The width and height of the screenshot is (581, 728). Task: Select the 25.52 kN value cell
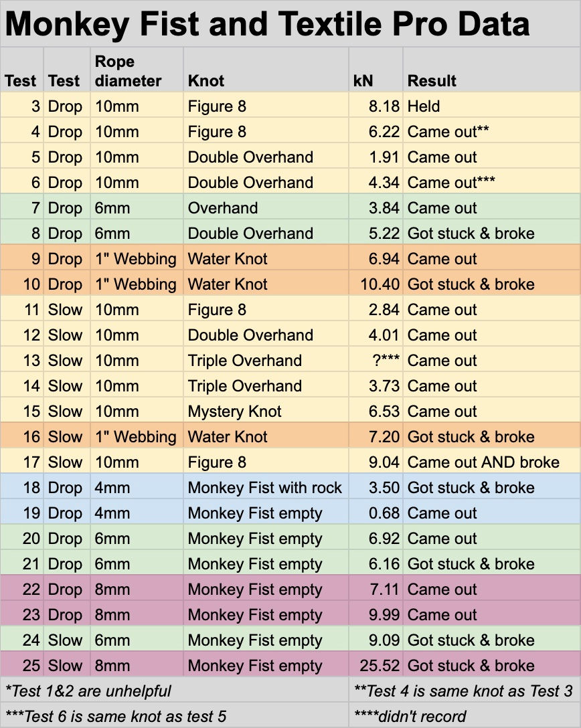coord(376,665)
